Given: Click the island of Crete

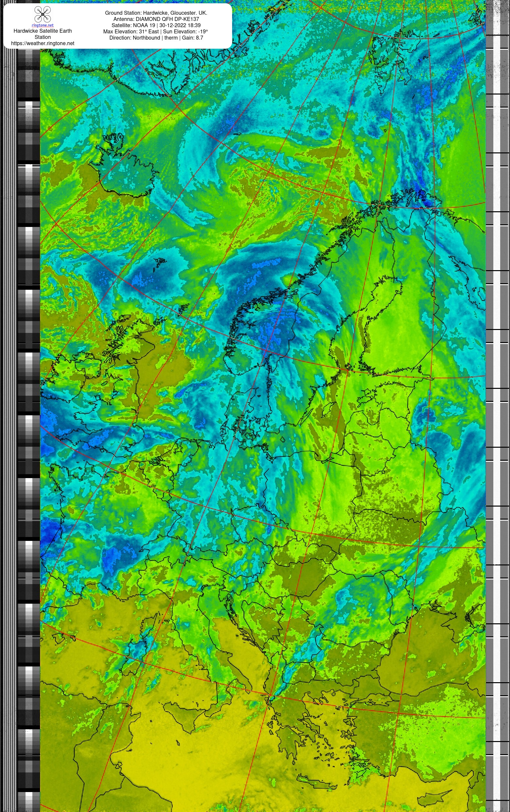Looking at the screenshot, I should point(317,781).
